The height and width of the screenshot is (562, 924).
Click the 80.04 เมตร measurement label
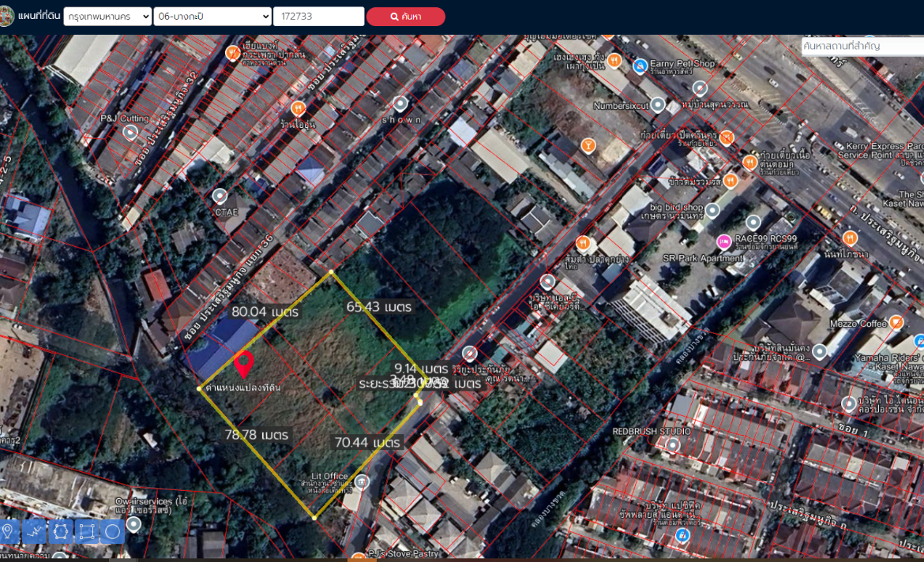[265, 312]
